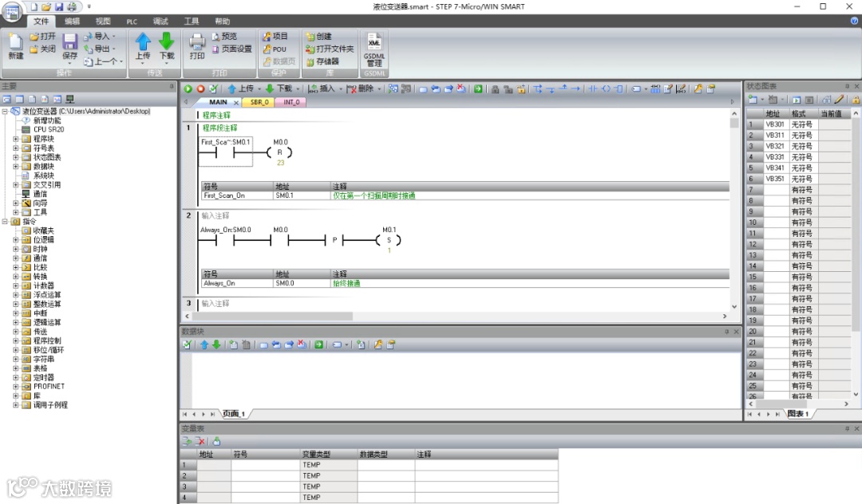Click the VB301 address cell

pos(777,124)
